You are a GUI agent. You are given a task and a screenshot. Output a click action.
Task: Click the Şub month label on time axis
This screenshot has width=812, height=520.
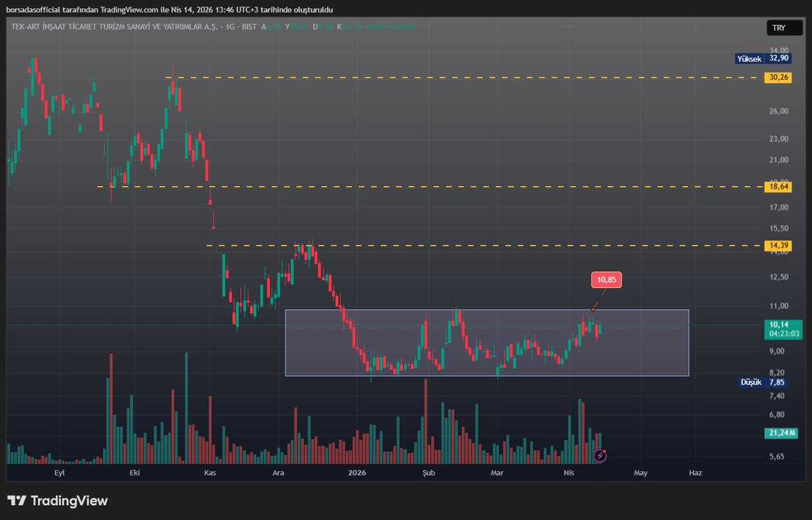point(428,473)
